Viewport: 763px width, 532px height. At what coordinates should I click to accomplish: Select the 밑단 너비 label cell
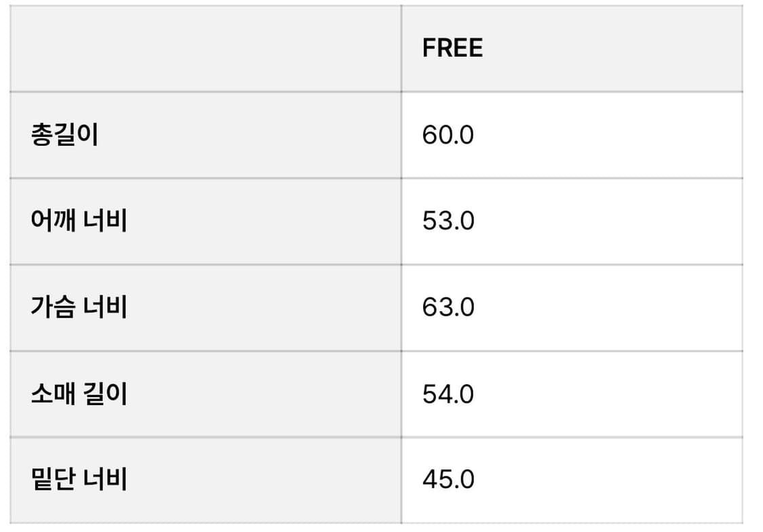tap(79, 480)
